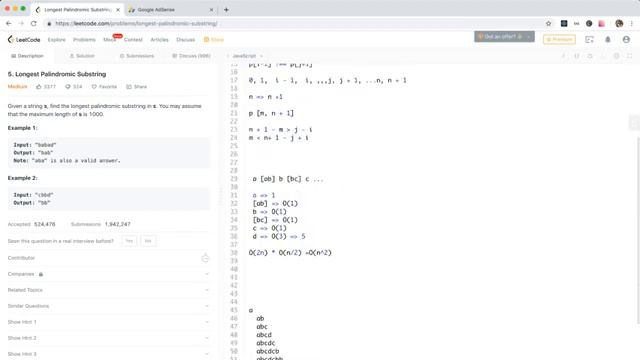The width and height of the screenshot is (640, 360).
Task: Click the Got an offer banner
Action: click(x=504, y=37)
